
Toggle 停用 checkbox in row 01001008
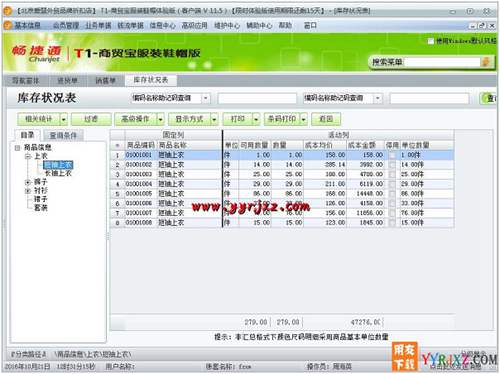393,223
